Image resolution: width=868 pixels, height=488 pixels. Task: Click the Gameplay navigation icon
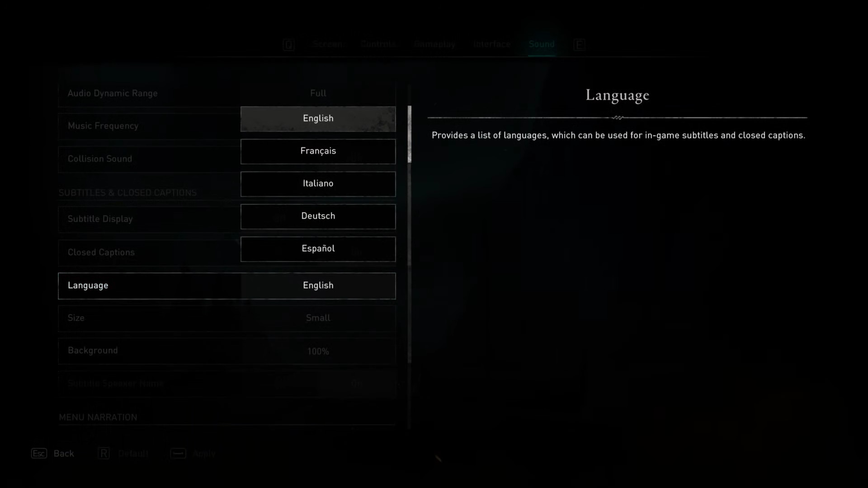pos(434,43)
